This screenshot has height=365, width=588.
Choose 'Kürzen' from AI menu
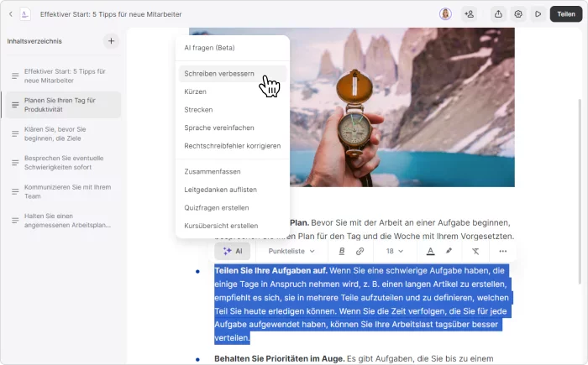pyautogui.click(x=233, y=91)
